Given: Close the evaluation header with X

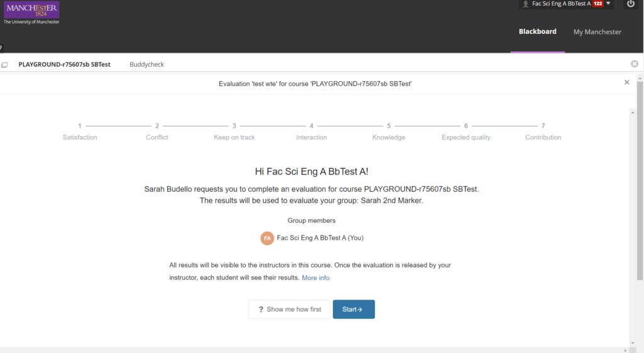Looking at the screenshot, I should [x=627, y=82].
